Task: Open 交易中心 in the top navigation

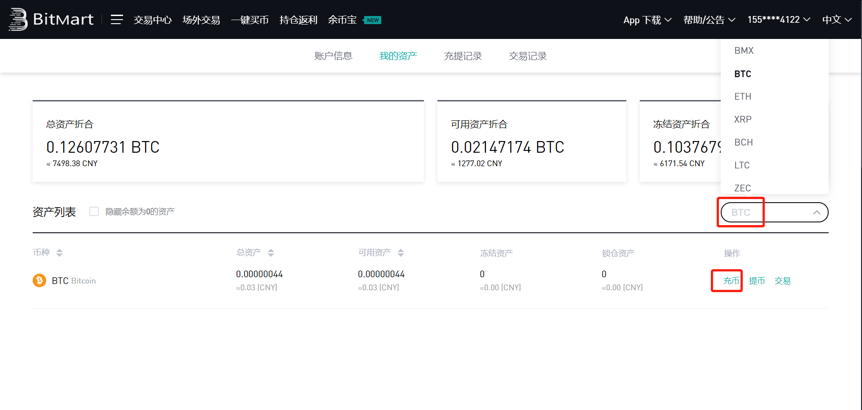Action: click(153, 20)
